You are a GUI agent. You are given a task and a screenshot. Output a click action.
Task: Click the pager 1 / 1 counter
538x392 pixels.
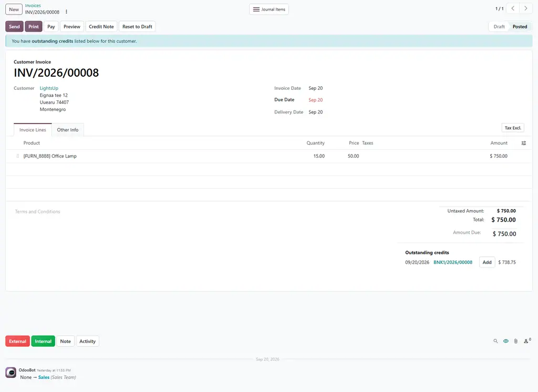[x=499, y=8]
